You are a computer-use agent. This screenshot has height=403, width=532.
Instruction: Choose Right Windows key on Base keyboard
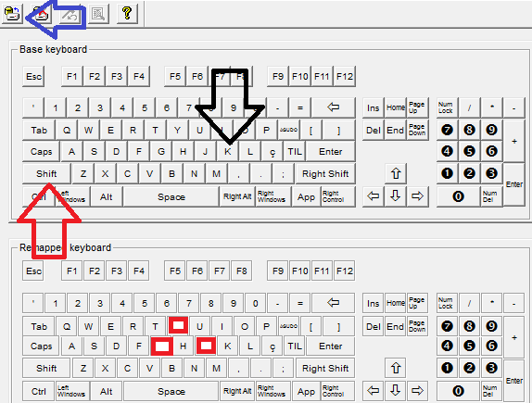click(273, 196)
